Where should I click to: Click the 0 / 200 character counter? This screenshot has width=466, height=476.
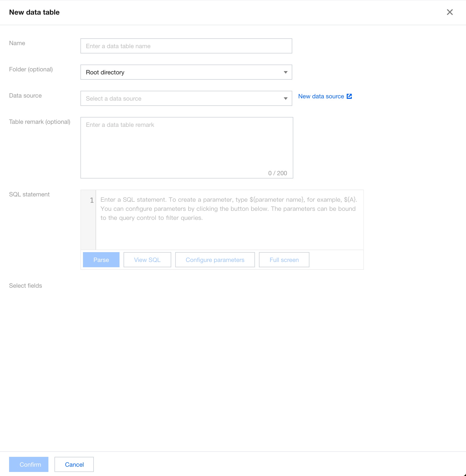pos(277,173)
